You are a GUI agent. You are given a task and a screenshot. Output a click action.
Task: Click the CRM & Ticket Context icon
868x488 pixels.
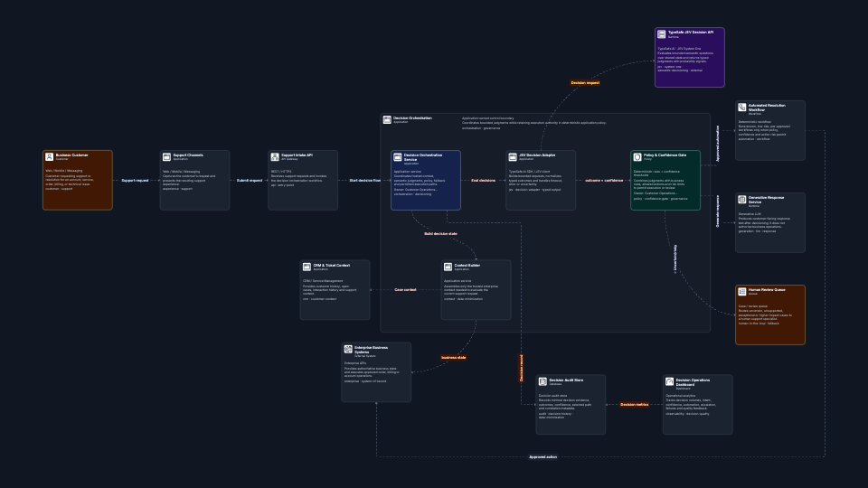(307, 267)
